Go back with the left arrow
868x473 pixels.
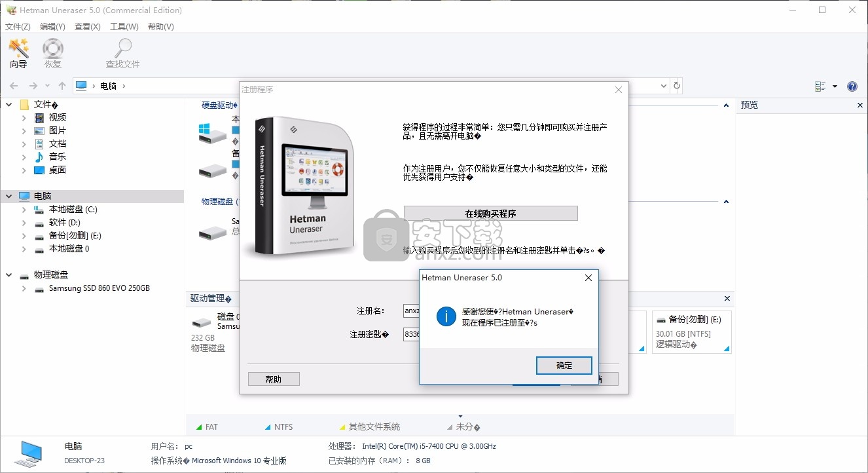[x=14, y=86]
